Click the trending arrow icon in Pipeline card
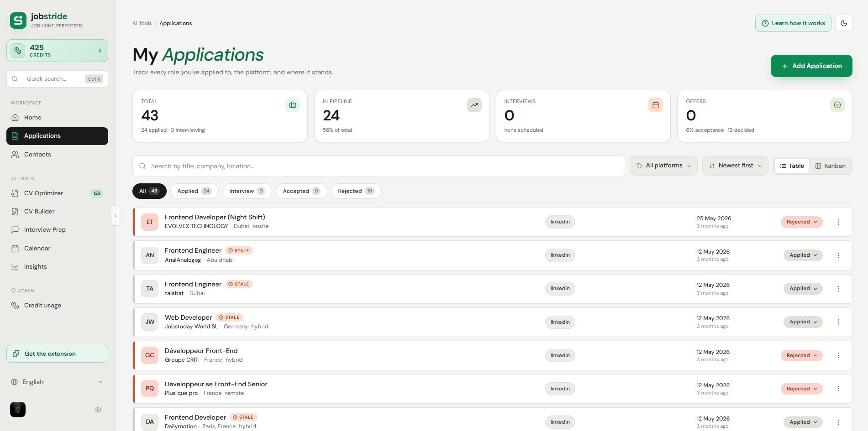Viewport: 868px width, 431px height. [x=474, y=105]
